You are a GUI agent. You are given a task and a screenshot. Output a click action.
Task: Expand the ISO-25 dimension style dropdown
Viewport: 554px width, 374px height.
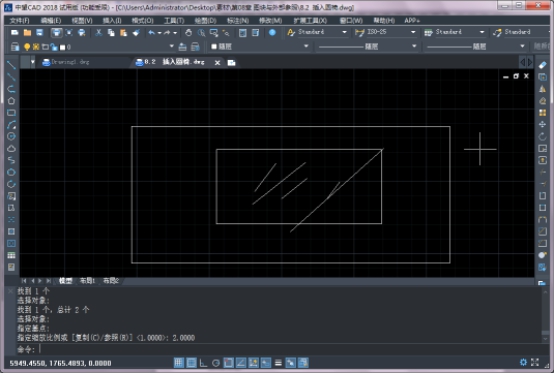click(413, 32)
